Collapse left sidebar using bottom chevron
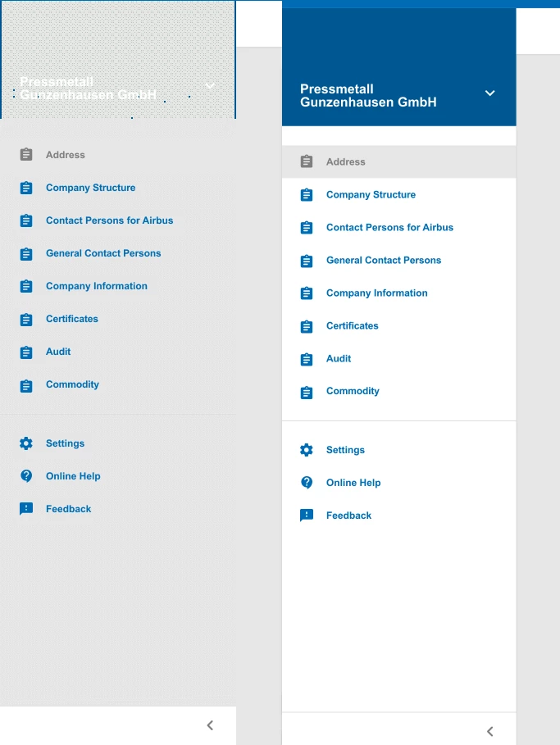This screenshot has height=745, width=560. tap(210, 725)
